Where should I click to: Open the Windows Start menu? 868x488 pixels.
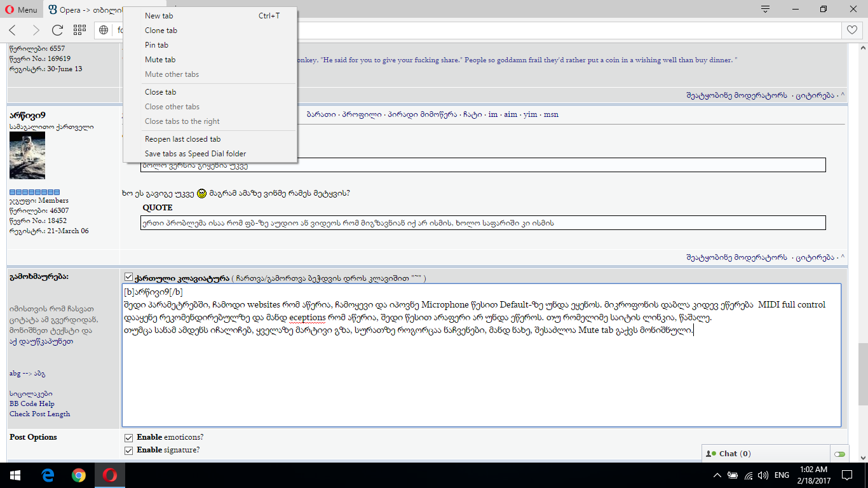point(15,475)
